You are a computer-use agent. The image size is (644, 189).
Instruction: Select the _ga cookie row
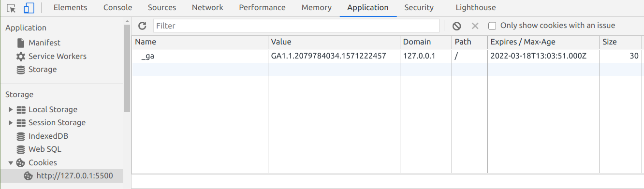pos(387,56)
